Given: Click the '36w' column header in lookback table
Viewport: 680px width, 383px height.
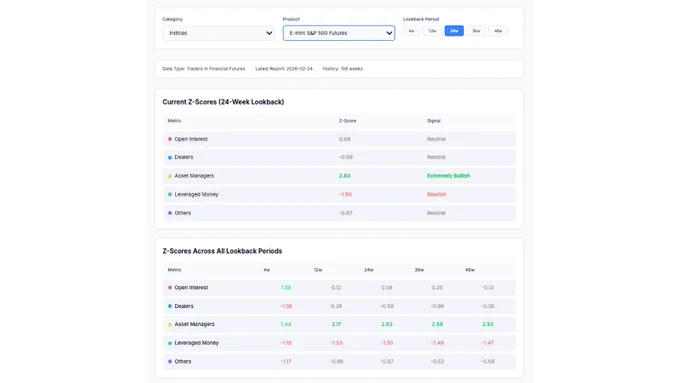Looking at the screenshot, I should coord(419,270).
